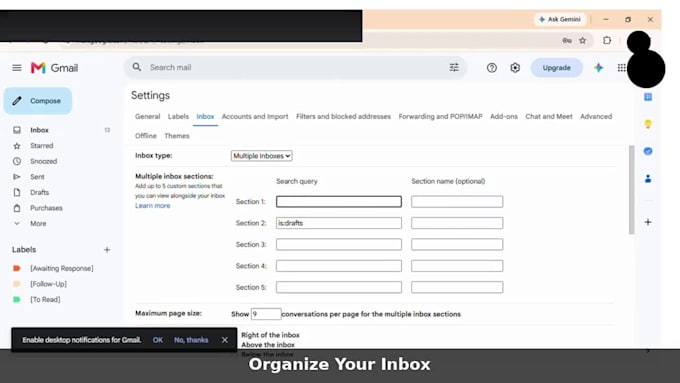680x383 pixels.
Task: Click Section 3 section name field
Action: click(x=457, y=245)
